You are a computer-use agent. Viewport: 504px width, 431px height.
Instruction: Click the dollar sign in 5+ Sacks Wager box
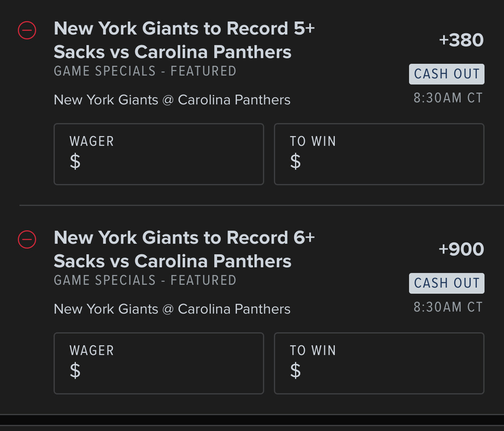75,161
